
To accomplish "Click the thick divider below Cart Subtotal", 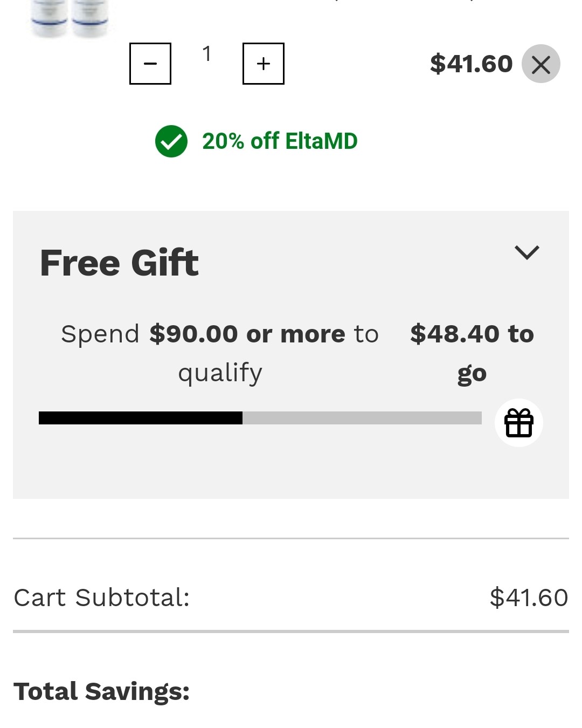I will [x=291, y=631].
